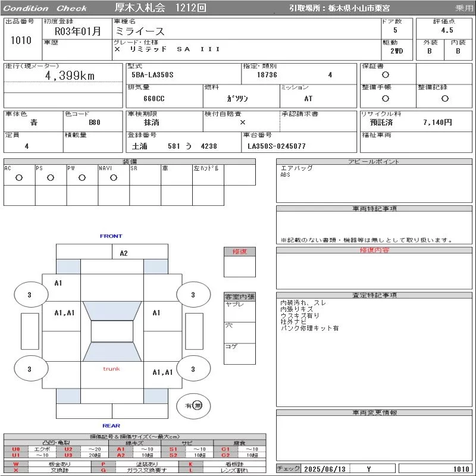Click the assessment note '内装汚れ、スレ'
The image size is (476, 476).
[x=303, y=303]
